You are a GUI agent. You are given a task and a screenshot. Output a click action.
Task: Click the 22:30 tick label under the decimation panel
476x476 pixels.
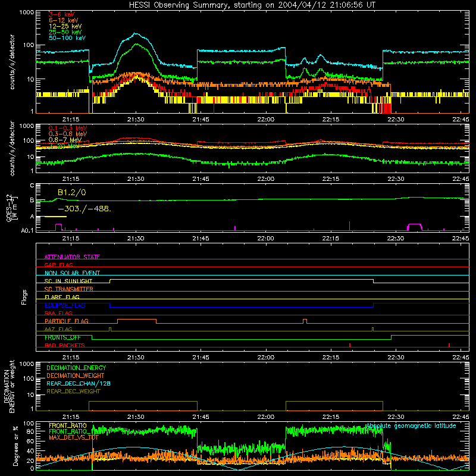click(396, 417)
